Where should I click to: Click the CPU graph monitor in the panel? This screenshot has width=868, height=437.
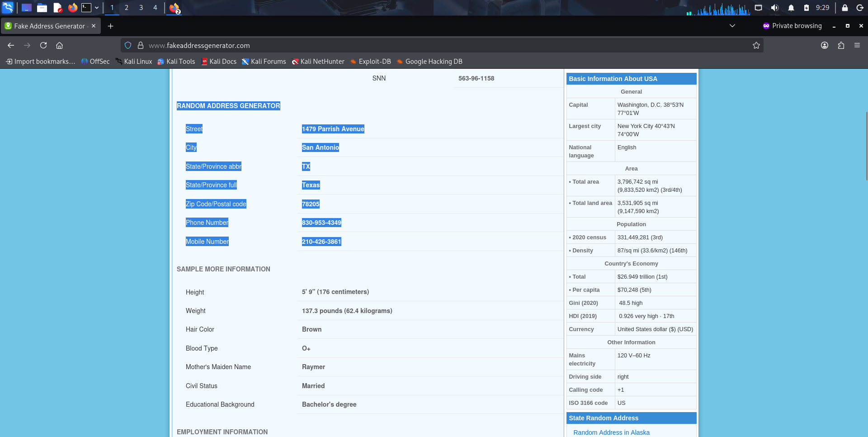(718, 9)
